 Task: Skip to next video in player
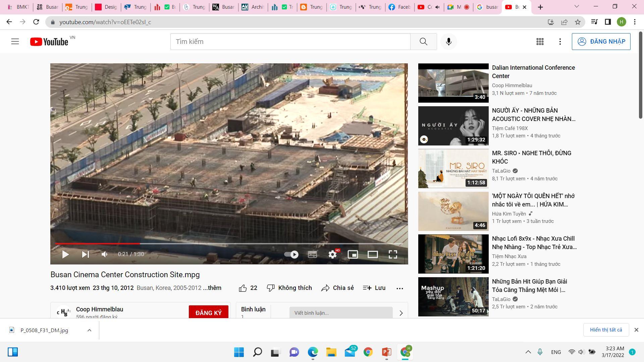point(85,254)
